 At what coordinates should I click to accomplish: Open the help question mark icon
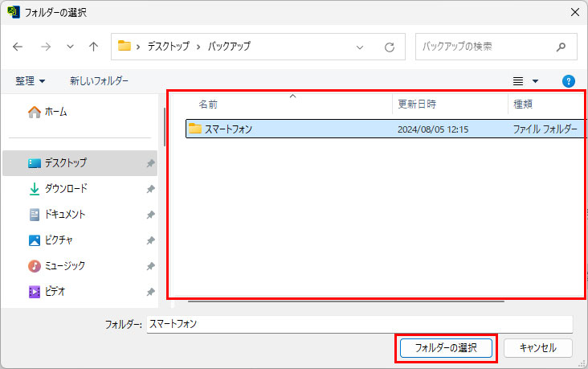click(569, 81)
